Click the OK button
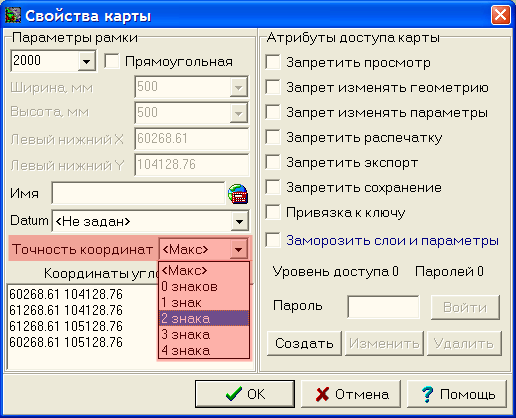Viewport: 516px width, 418px height. pos(245,394)
